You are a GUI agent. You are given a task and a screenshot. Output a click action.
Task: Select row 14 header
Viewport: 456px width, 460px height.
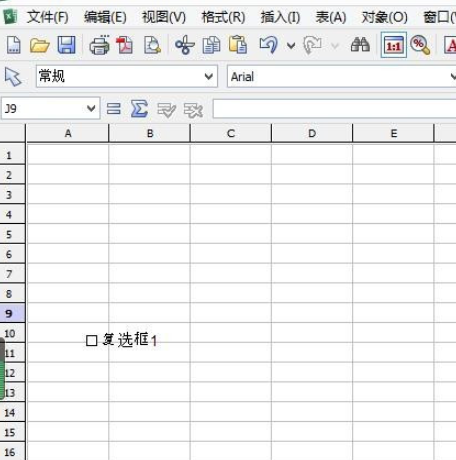coord(12,413)
